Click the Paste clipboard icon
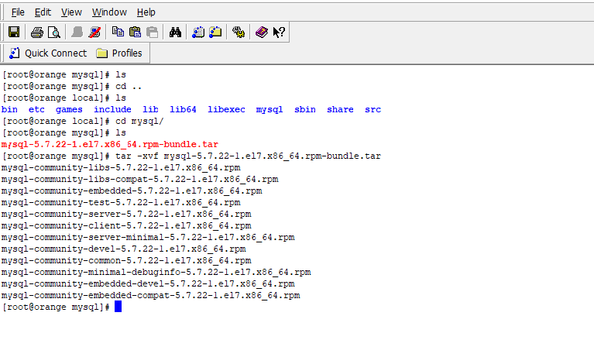 coord(136,33)
